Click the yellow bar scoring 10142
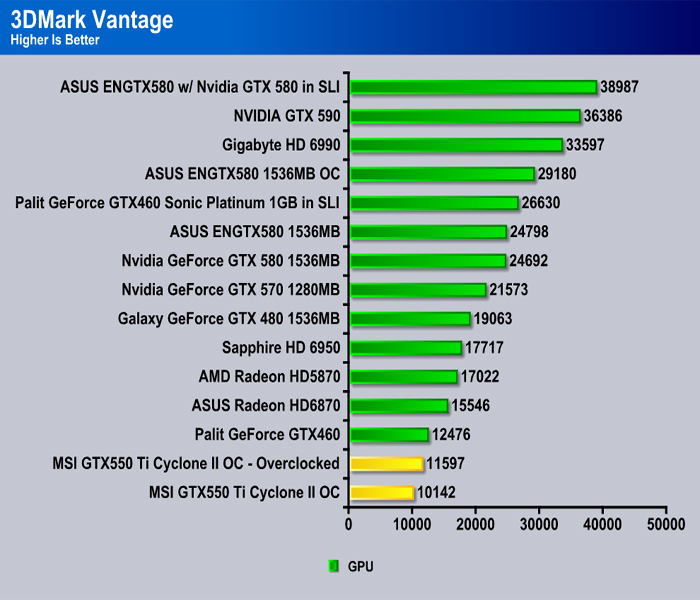Viewport: 700px width, 600px height. [x=382, y=493]
